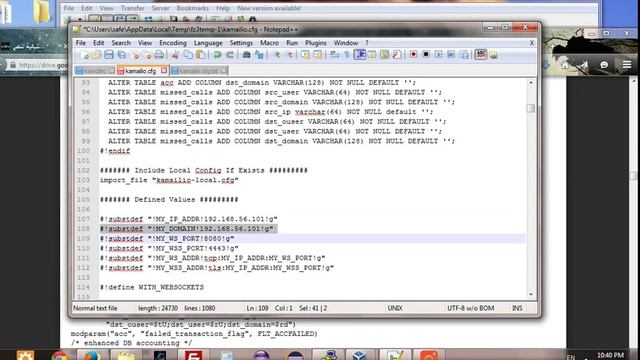Click the ABC spell-check toolbar icon
The width and height of the screenshot is (640, 360).
coord(481,55)
